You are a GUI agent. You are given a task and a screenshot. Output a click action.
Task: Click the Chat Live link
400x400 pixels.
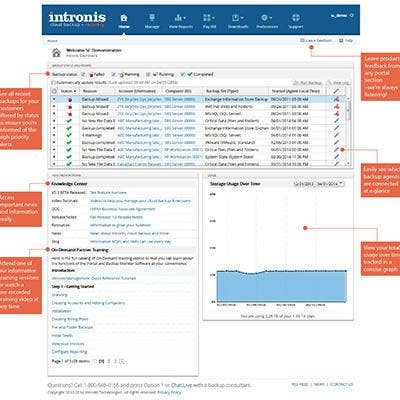click(x=181, y=385)
